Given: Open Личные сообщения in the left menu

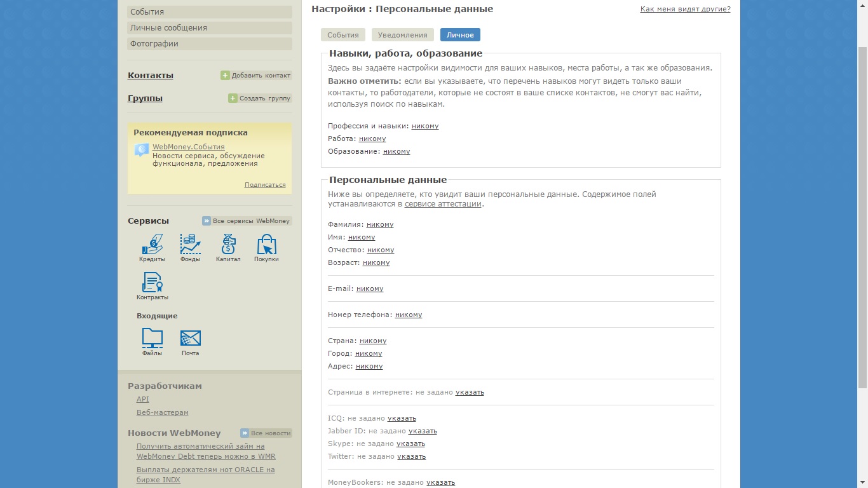Looking at the screenshot, I should pyautogui.click(x=210, y=27).
